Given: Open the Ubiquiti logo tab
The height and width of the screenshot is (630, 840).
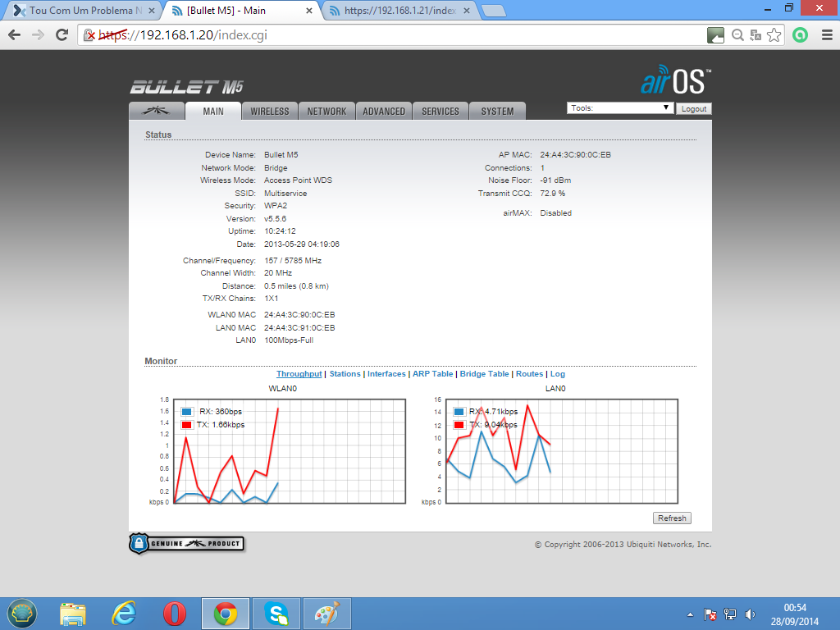Looking at the screenshot, I should 157,111.
